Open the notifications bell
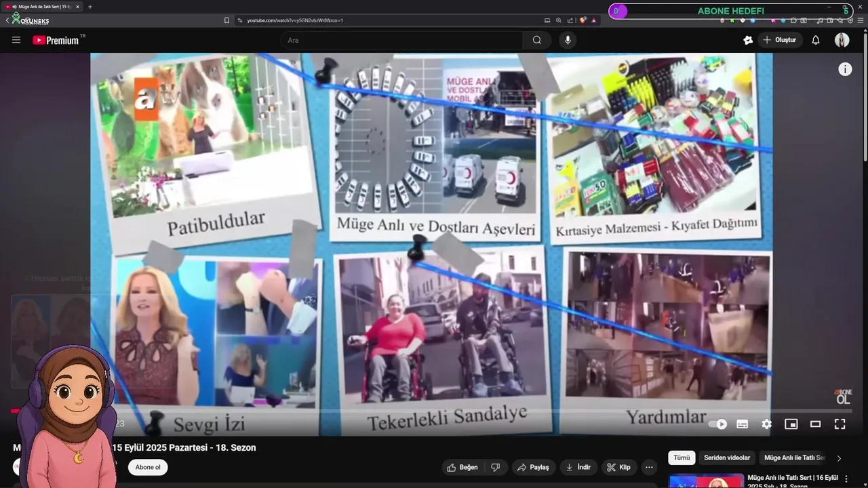868x488 pixels. pos(816,40)
